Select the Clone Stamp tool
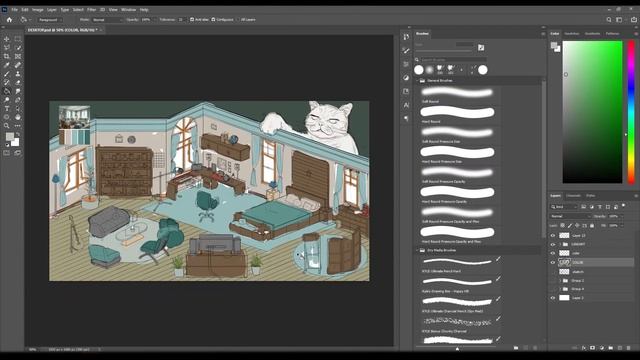 [x=18, y=74]
